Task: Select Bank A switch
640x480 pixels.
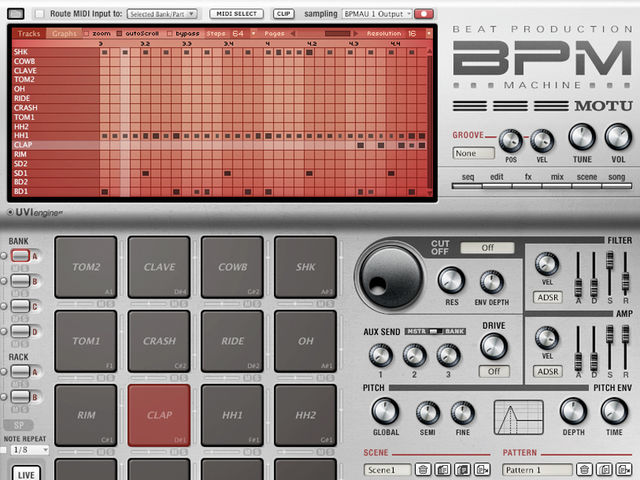Action: 20,256
